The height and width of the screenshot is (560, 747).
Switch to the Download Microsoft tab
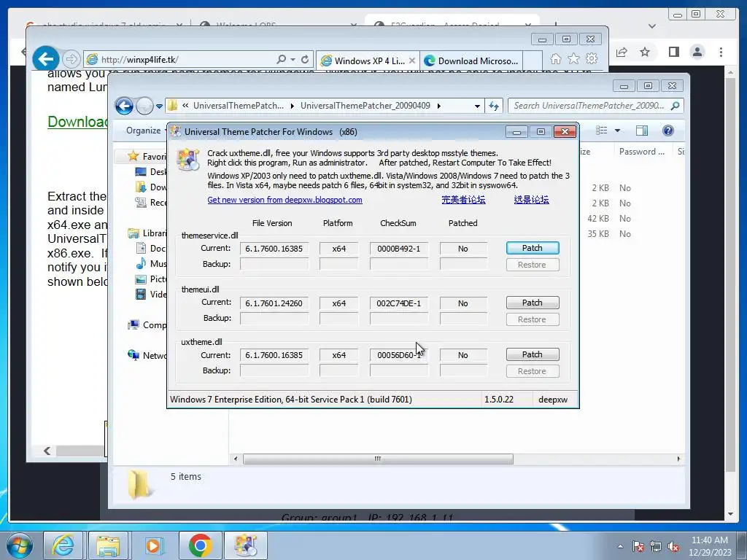coord(472,61)
